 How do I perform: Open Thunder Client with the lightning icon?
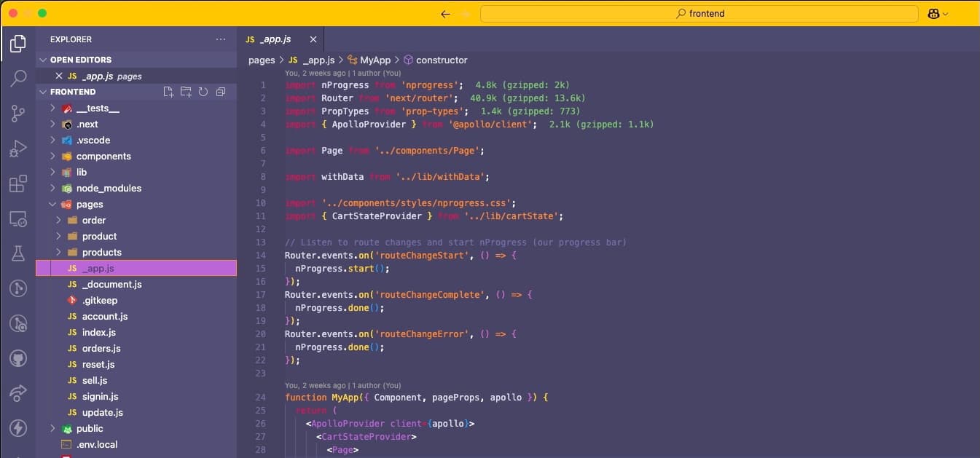[17, 428]
